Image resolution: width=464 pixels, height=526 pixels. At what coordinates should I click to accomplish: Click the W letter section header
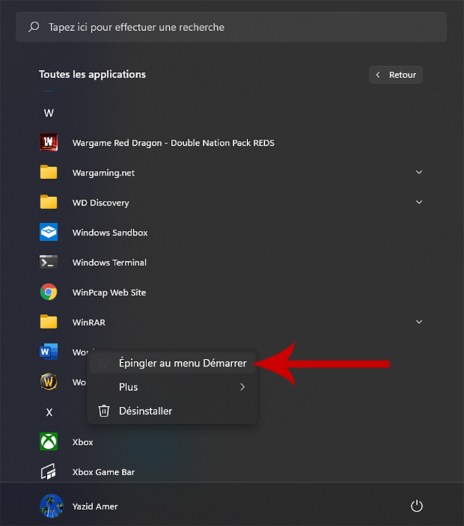(x=49, y=113)
